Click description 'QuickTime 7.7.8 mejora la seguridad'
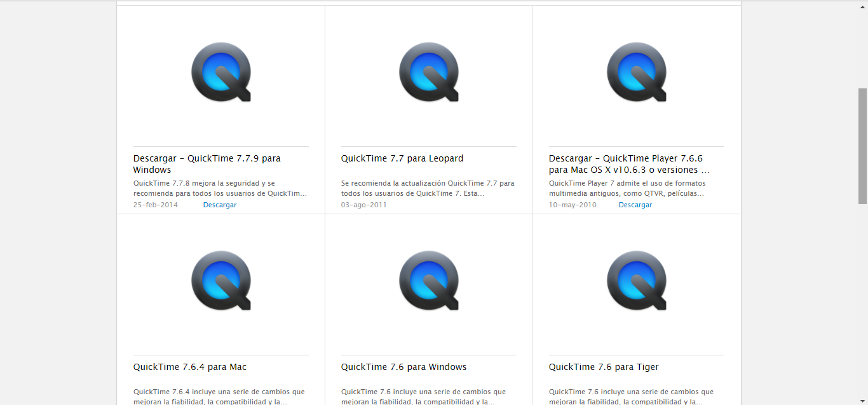The height and width of the screenshot is (405, 868). point(220,188)
